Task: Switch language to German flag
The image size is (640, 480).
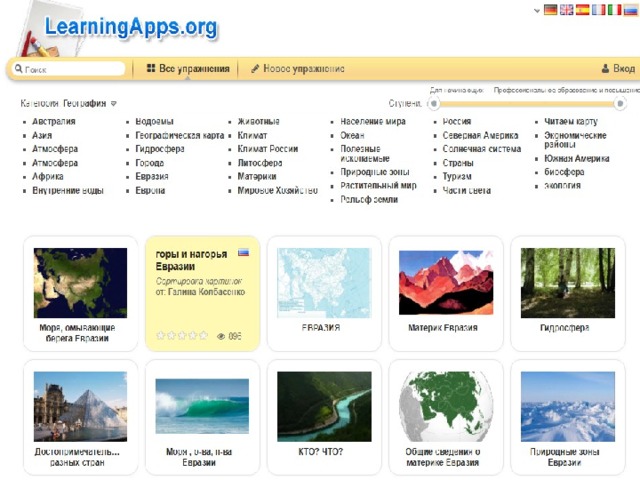Action: click(x=550, y=10)
